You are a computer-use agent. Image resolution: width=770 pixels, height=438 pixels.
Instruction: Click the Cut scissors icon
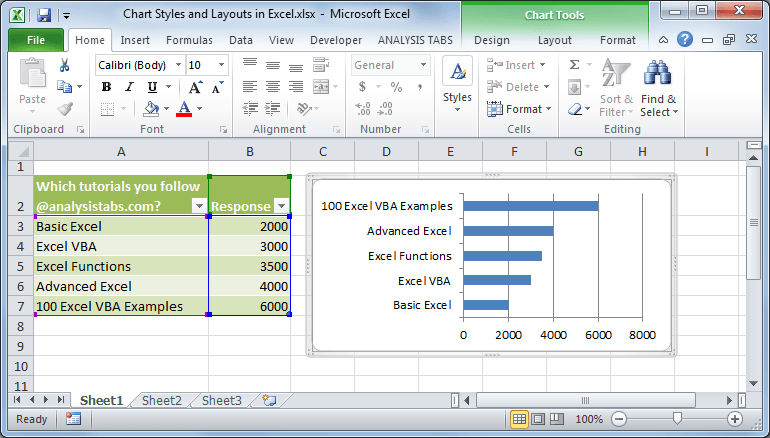(x=64, y=65)
